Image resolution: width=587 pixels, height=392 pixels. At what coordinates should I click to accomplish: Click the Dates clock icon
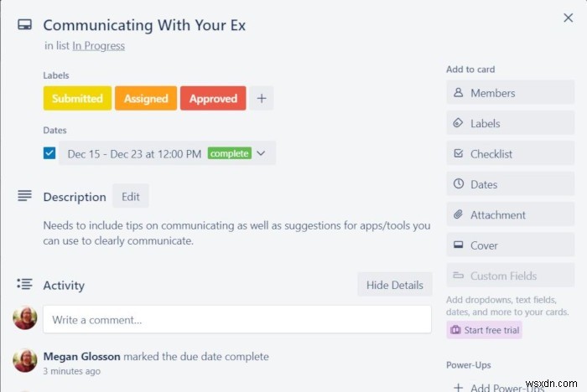coord(458,184)
